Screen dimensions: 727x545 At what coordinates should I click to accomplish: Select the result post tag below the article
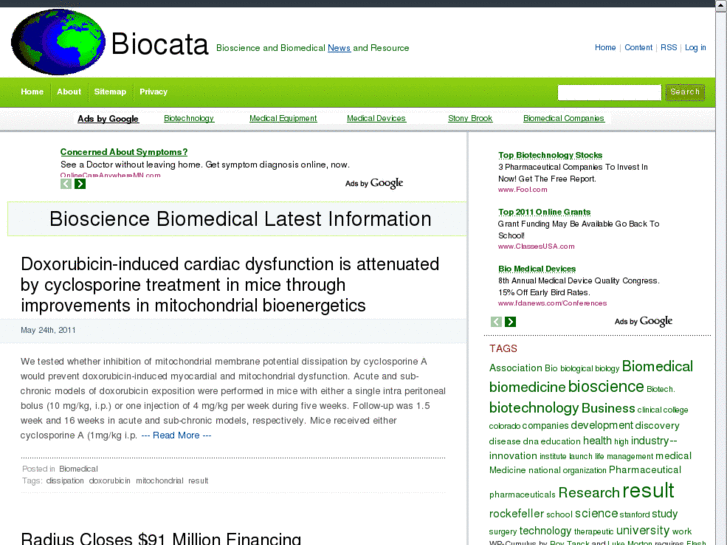[198, 481]
